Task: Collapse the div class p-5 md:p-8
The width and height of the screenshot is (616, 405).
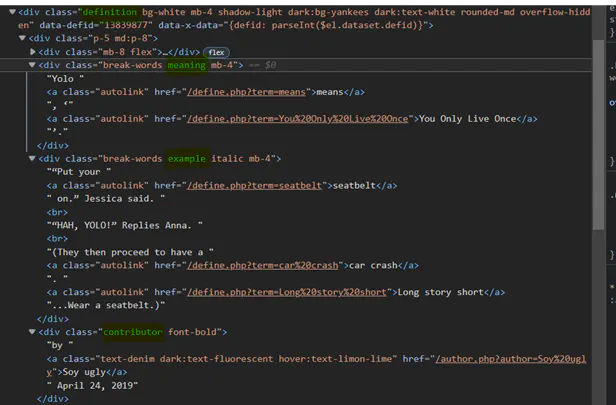Action: click(22, 38)
